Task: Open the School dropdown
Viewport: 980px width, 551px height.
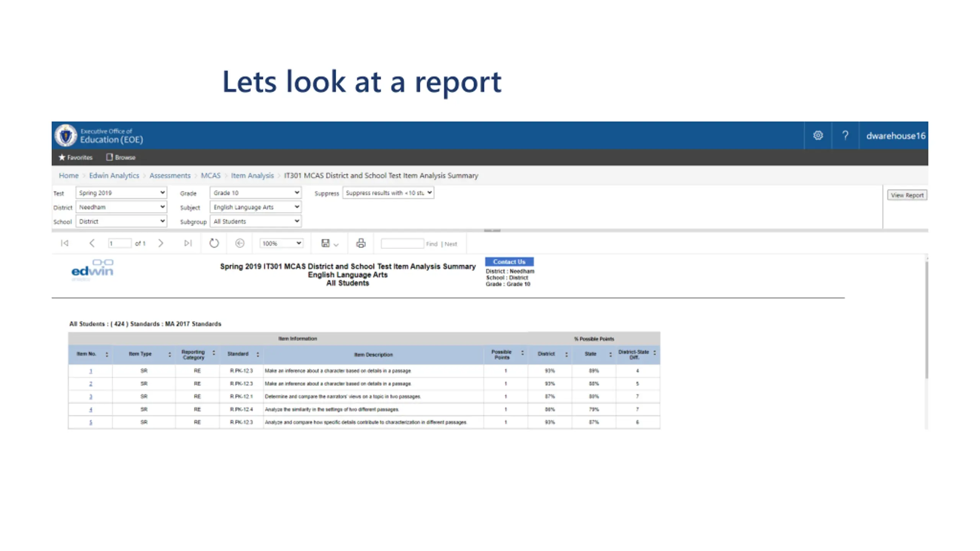Action: coord(121,221)
